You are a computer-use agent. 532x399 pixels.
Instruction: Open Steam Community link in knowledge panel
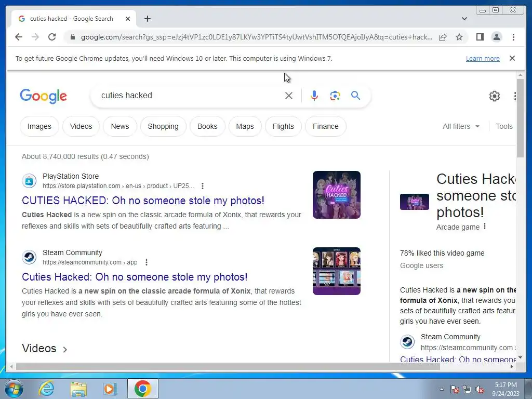458,360
